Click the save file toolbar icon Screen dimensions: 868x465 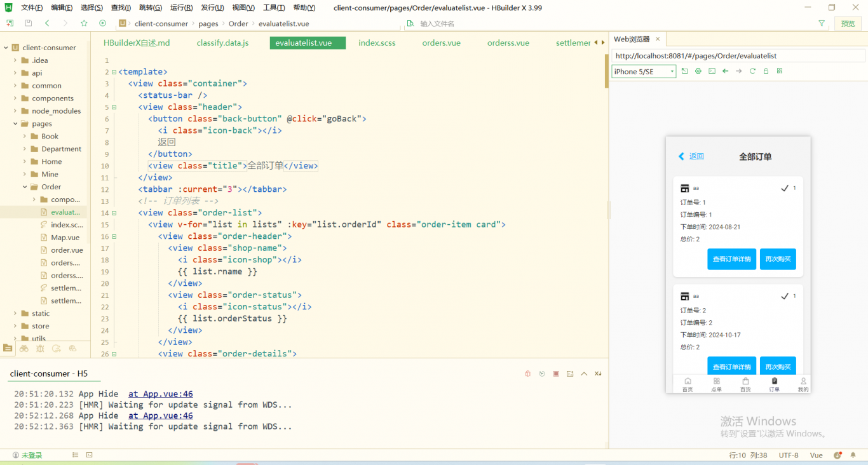pos(29,23)
